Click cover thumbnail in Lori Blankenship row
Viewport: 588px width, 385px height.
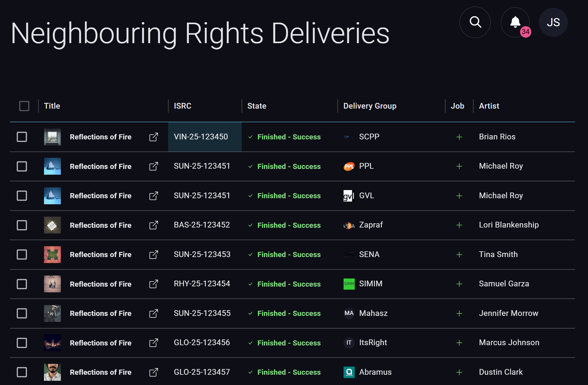point(52,225)
